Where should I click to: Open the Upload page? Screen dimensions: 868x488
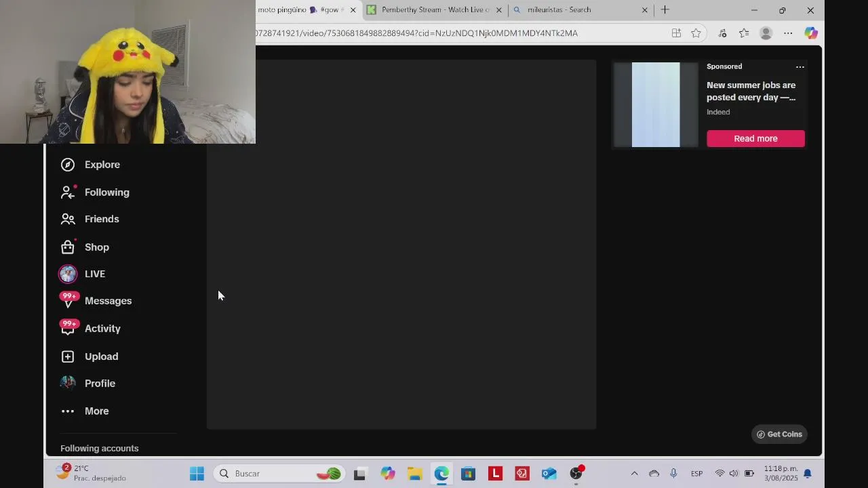click(x=90, y=357)
